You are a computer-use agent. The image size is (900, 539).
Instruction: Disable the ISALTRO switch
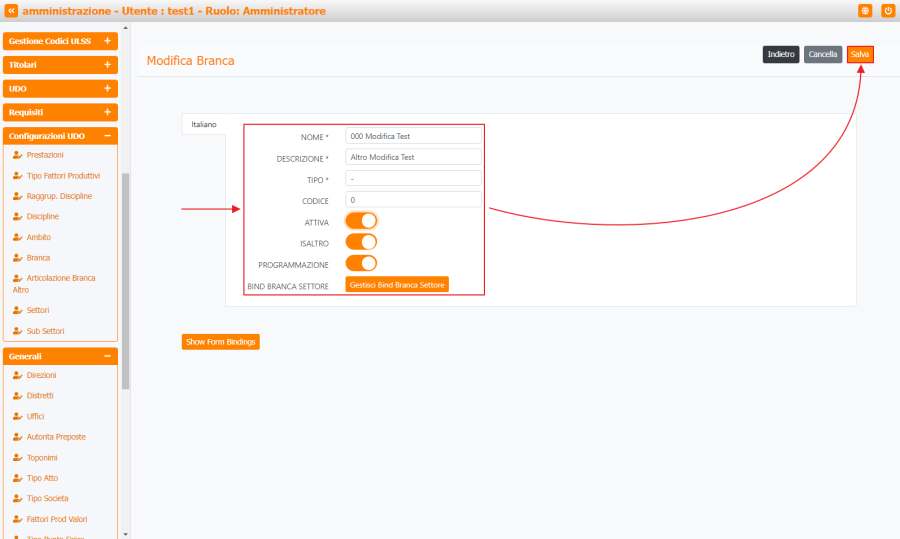pos(361,242)
